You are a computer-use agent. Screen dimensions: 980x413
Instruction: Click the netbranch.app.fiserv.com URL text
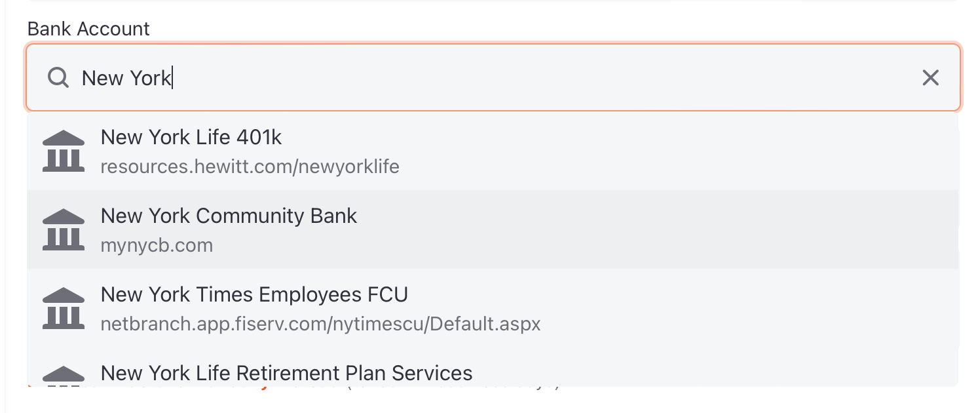point(320,324)
